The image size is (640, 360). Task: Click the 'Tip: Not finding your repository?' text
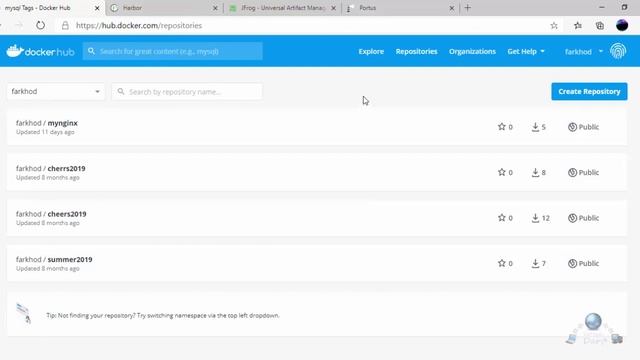point(162,316)
